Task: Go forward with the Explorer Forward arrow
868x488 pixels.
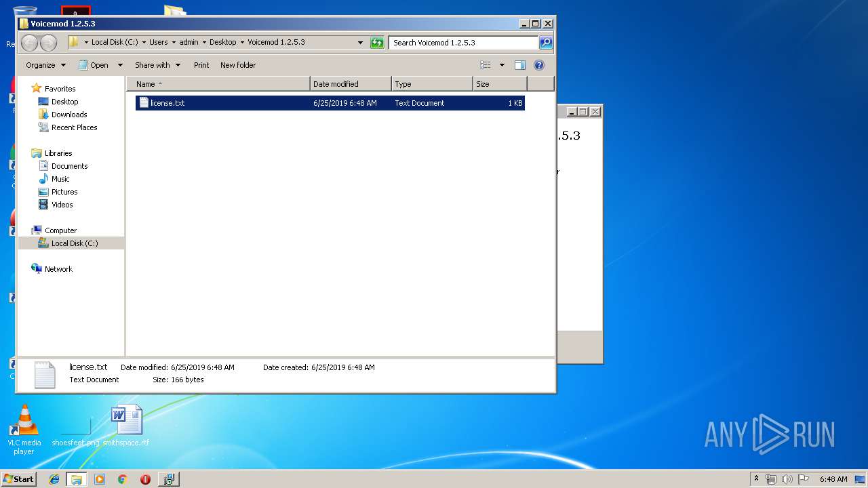Action: tap(48, 43)
